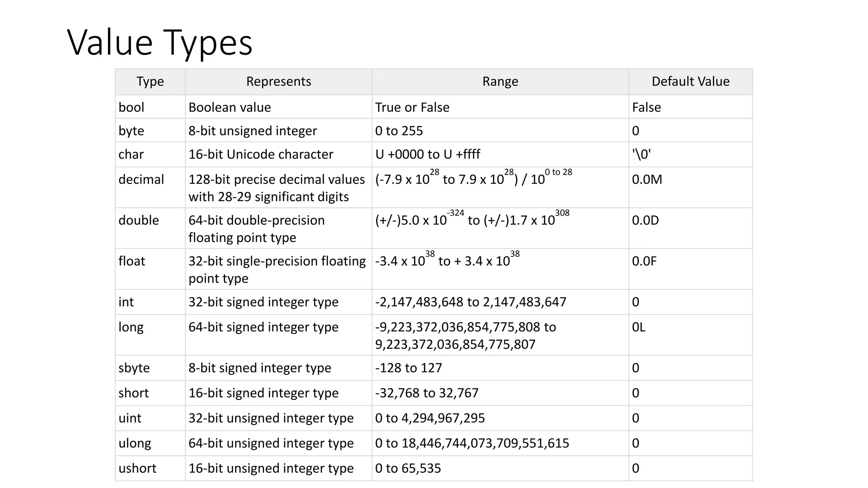
Task: Click the byte type cell
Action: tap(131, 130)
